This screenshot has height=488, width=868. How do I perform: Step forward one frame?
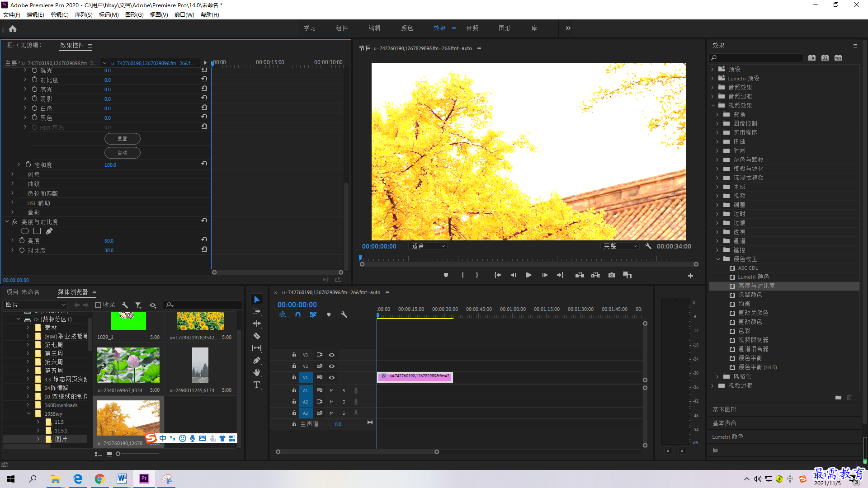tap(545, 275)
